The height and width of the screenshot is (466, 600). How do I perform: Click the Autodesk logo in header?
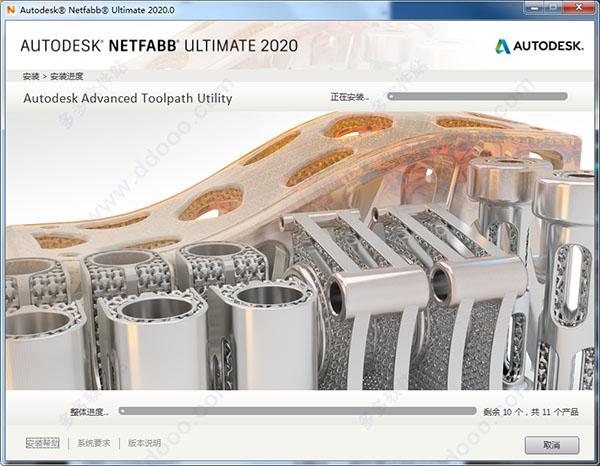pos(539,46)
